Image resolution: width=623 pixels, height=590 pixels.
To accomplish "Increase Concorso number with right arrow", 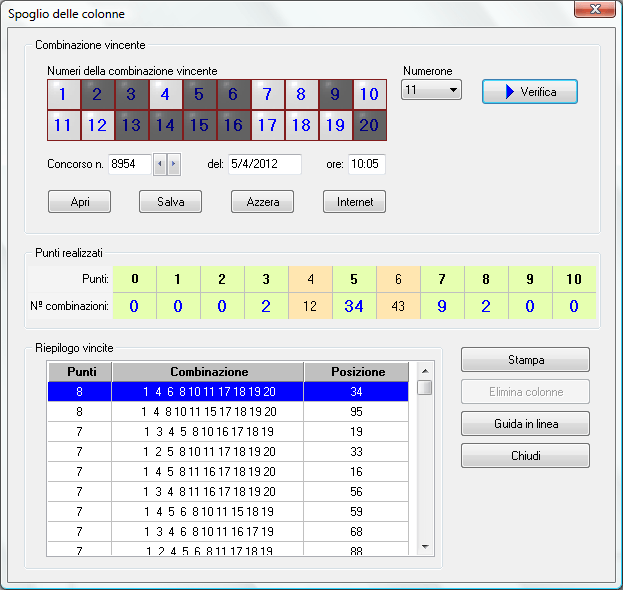I will pyautogui.click(x=174, y=164).
